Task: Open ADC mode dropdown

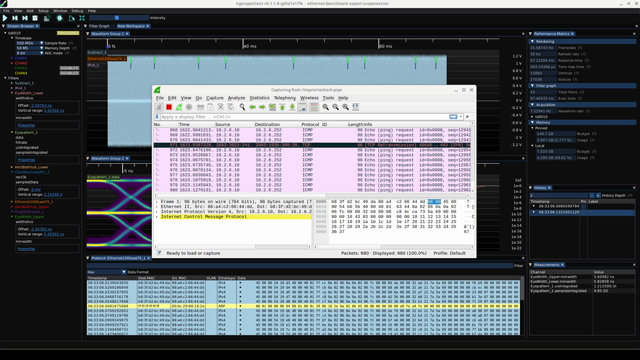Action: [29, 53]
